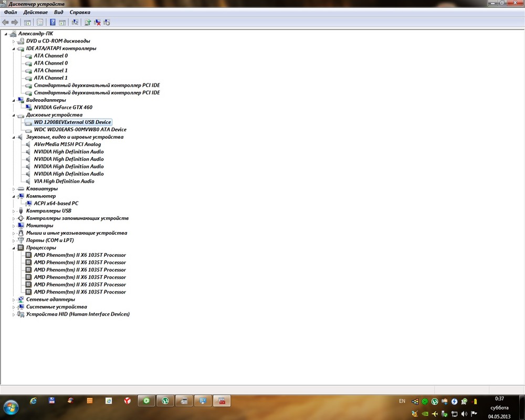This screenshot has height=420, width=525.
Task: Open the Файл menu
Action: (x=10, y=13)
